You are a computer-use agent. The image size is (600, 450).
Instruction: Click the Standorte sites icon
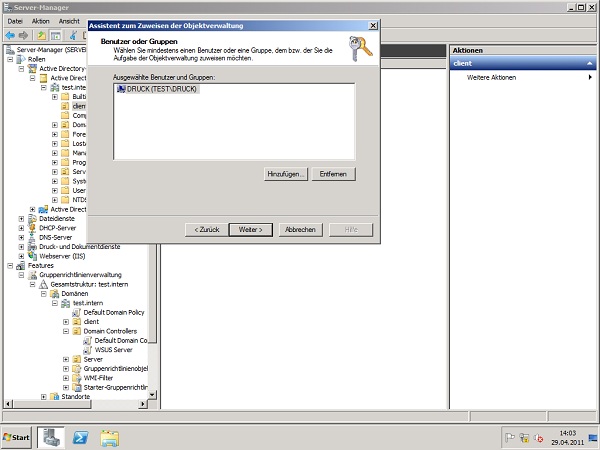(x=55, y=397)
